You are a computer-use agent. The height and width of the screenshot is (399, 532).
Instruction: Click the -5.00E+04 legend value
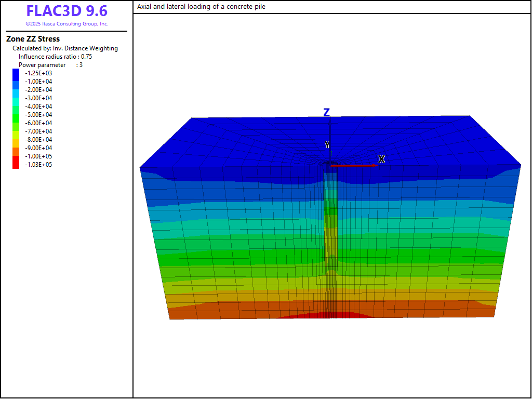coord(38,115)
